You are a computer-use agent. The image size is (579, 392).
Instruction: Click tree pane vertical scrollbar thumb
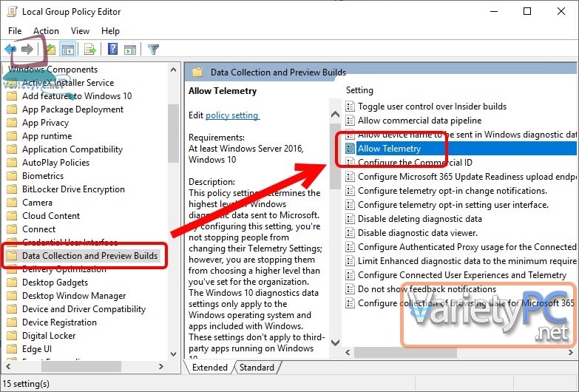[x=173, y=134]
